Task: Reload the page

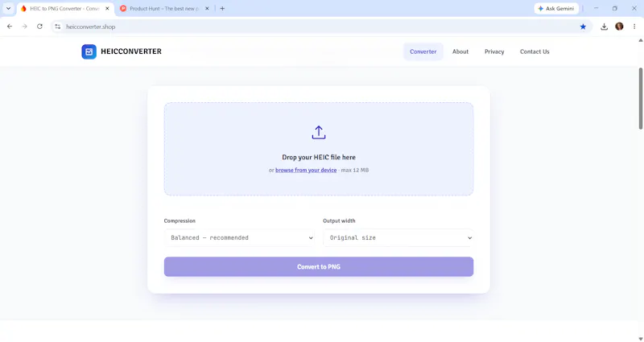Action: (39, 27)
